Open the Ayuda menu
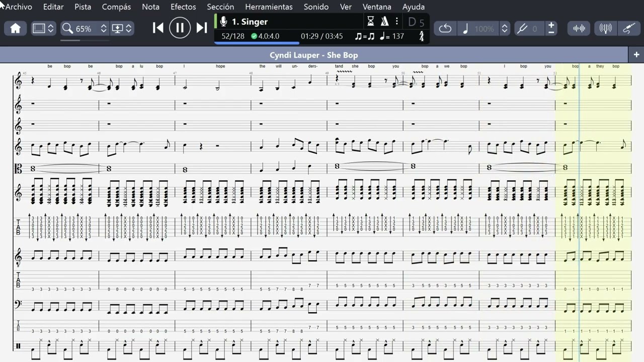The image size is (644, 362). click(x=414, y=7)
